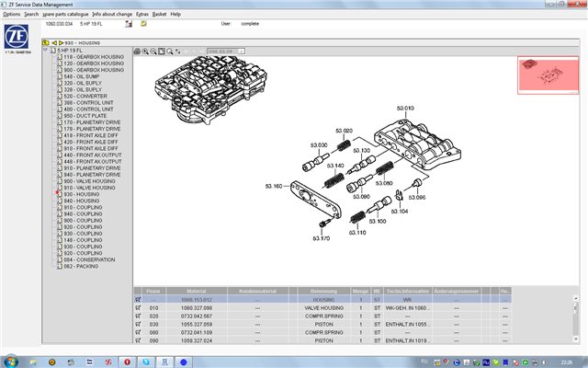Add position 020 COMPR.SPRING to basket
This screenshot has width=588, height=368.
tap(138, 316)
